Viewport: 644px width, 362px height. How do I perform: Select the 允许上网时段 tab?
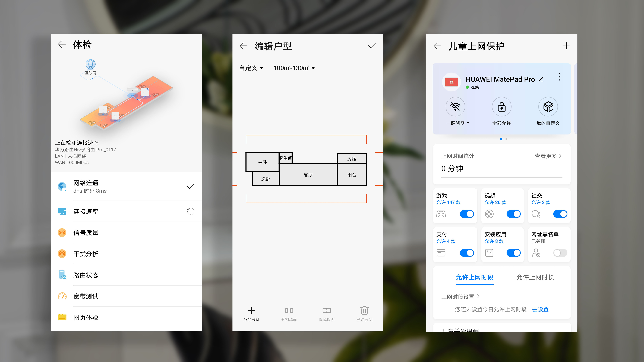(x=475, y=277)
